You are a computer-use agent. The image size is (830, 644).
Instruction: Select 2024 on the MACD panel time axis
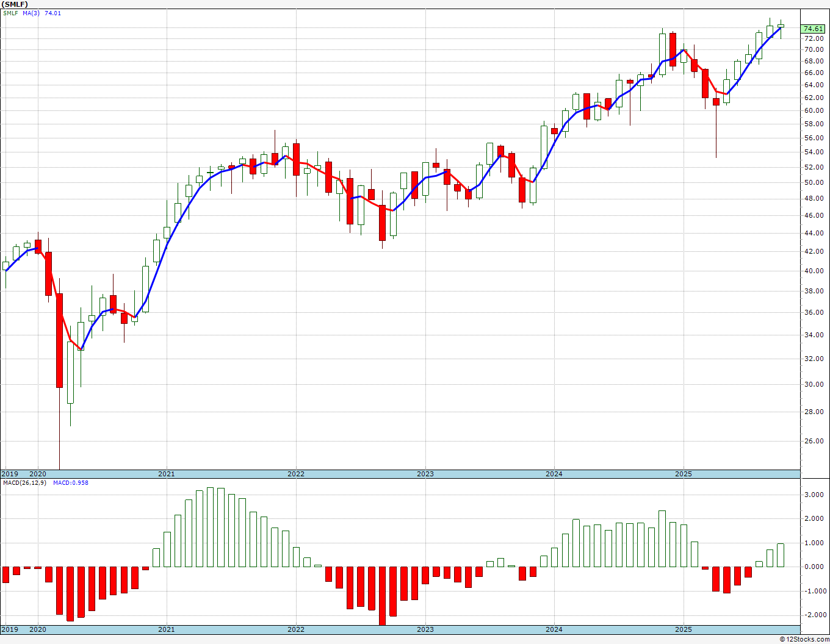(x=554, y=629)
